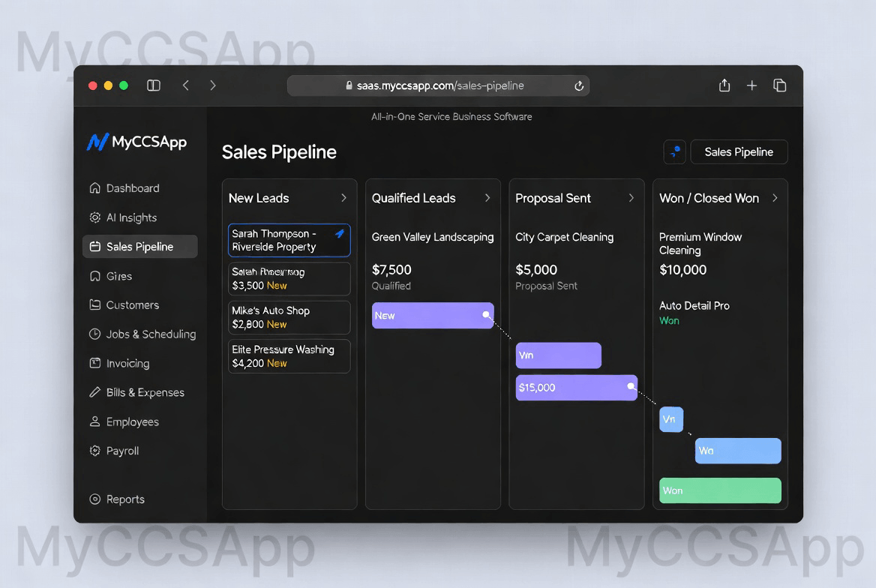Toggle the browser sidebar panel icon
This screenshot has width=876, height=588.
(154, 85)
